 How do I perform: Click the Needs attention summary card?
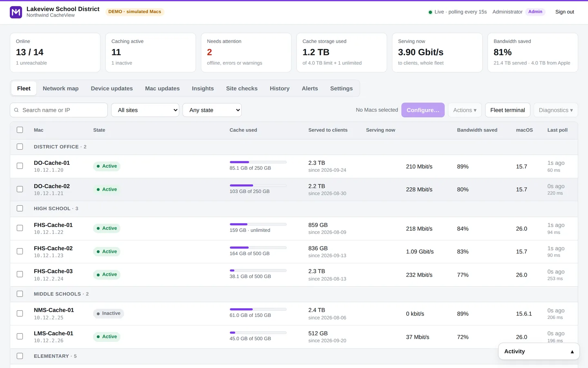246,53
